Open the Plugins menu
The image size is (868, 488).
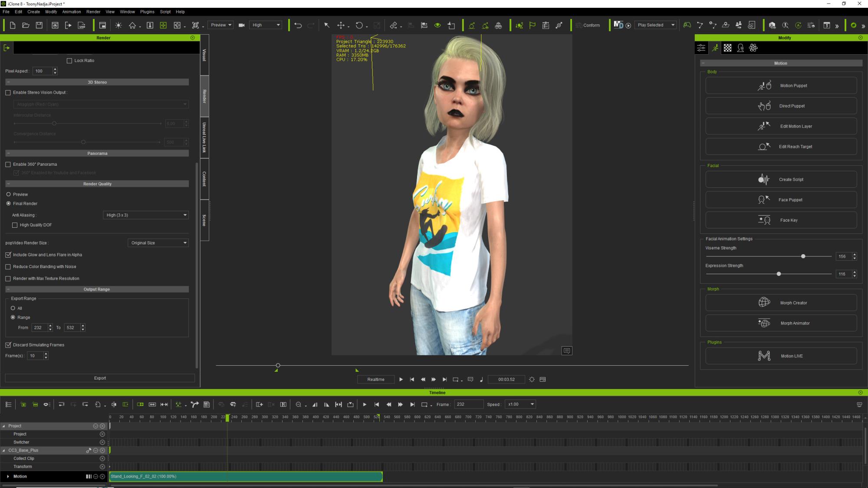tap(147, 12)
